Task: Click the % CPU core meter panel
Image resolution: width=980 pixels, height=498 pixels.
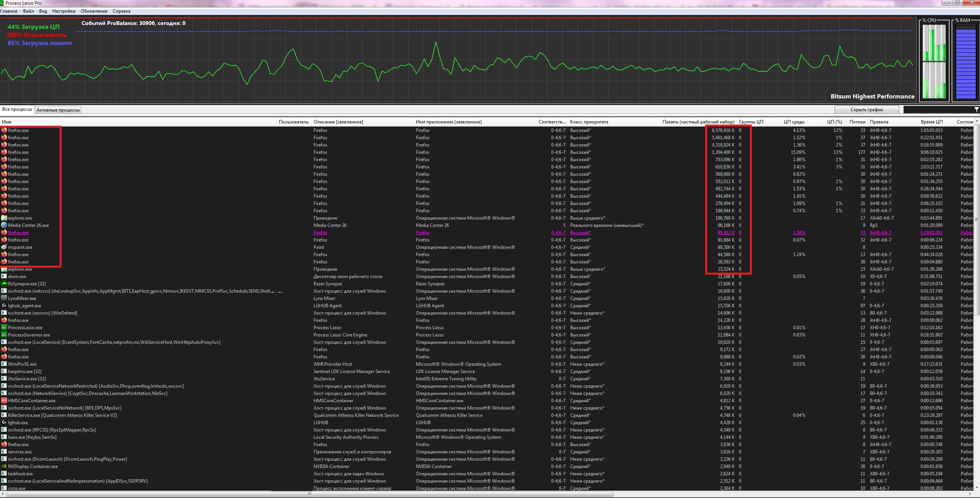Action: tap(934, 61)
